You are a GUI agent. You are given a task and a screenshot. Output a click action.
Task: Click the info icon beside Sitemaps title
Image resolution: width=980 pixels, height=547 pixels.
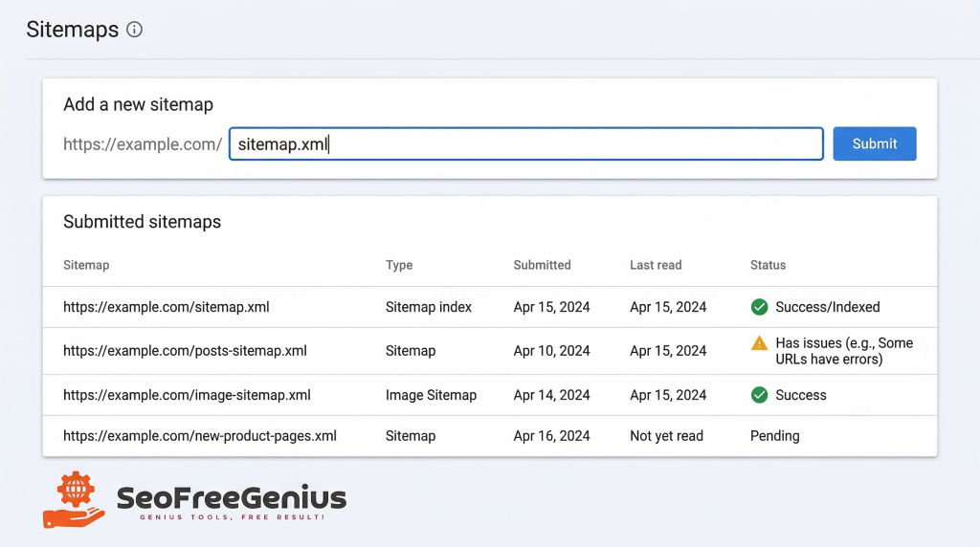[134, 30]
